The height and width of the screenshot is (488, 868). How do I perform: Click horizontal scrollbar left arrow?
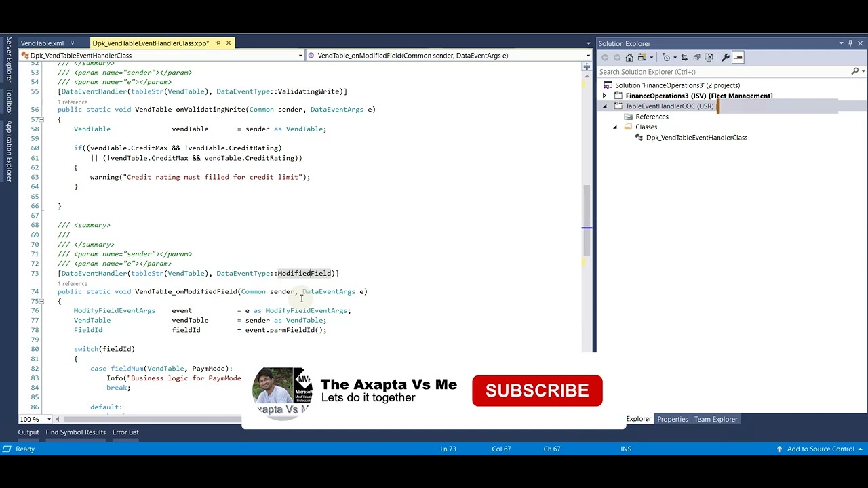pyautogui.click(x=58, y=419)
